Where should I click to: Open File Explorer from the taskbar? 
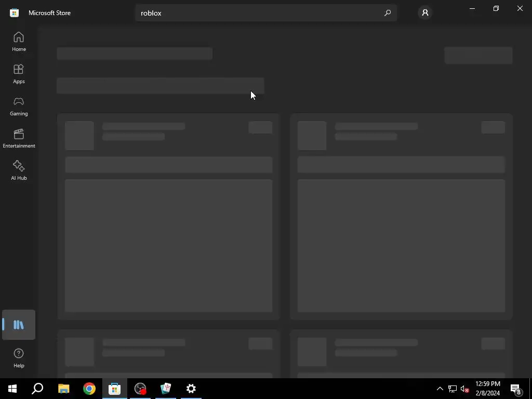(63, 389)
